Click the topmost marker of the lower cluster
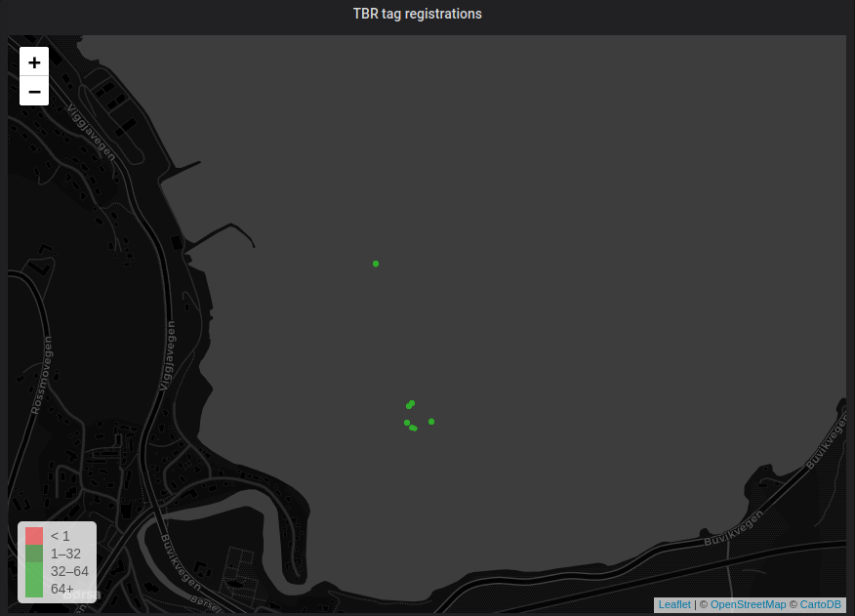 pos(412,403)
